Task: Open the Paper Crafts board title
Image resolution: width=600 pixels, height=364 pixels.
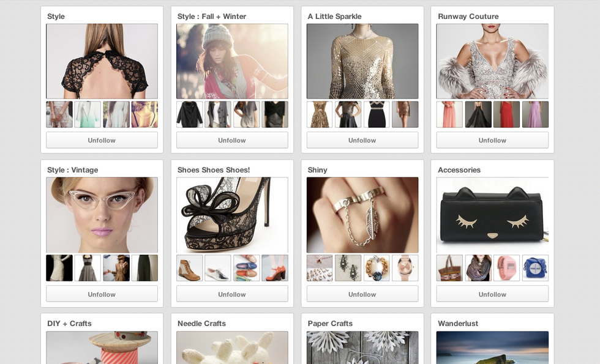Action: [x=330, y=324]
